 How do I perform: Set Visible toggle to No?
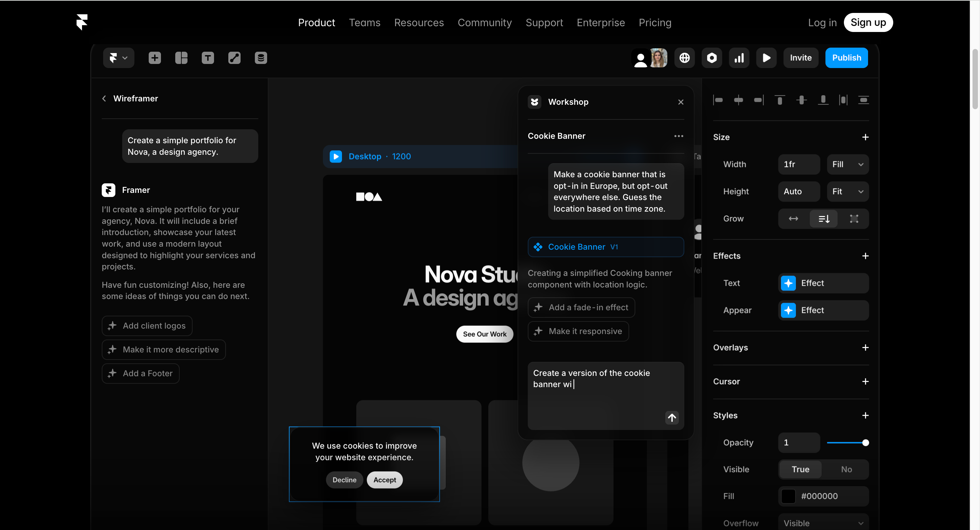[x=846, y=469]
